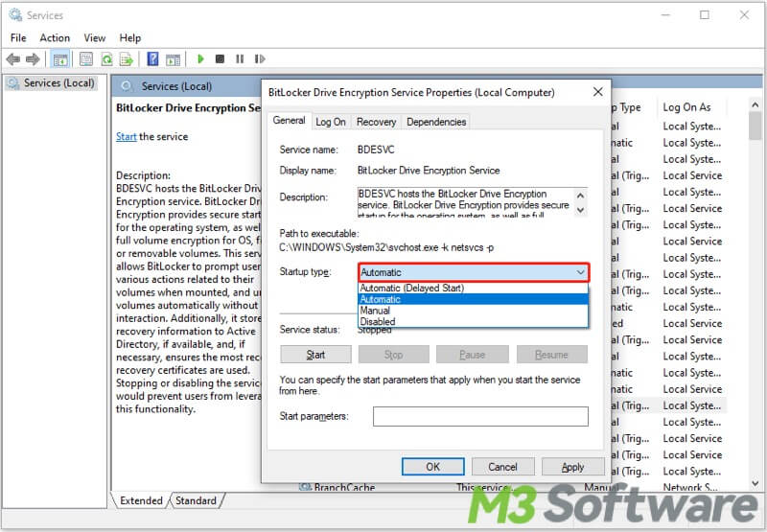767x532 pixels.
Task: Open the Help menu
Action: pos(130,37)
